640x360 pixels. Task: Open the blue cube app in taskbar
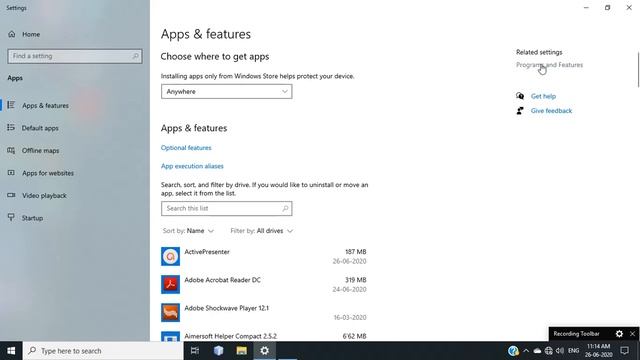tap(218, 351)
